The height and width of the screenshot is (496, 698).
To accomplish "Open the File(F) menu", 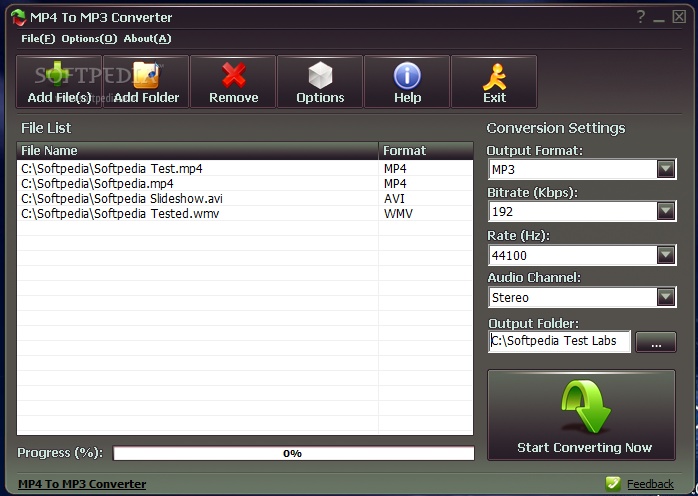I will (38, 39).
